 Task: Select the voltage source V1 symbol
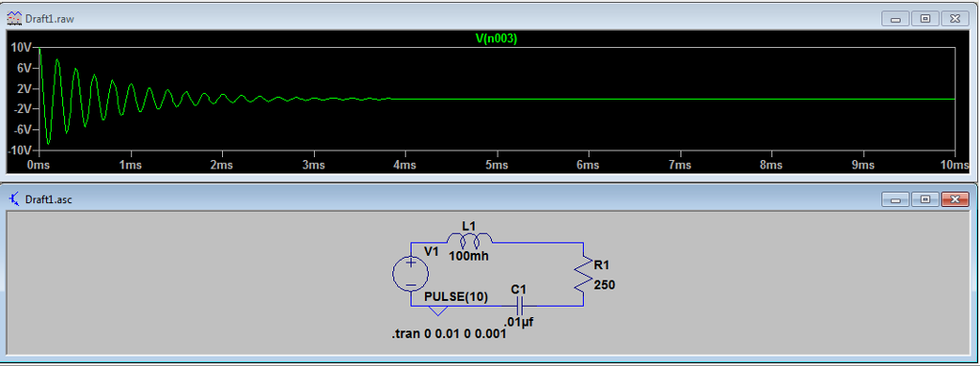tap(411, 274)
